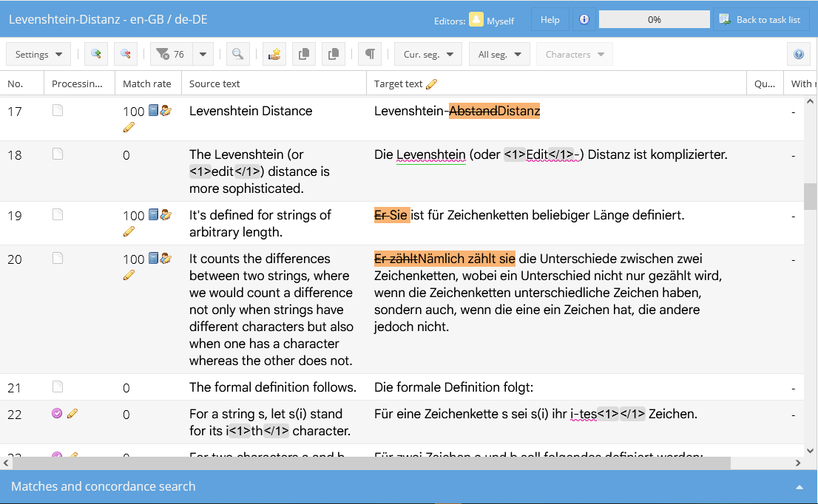Click the pencil icon in Target text header
Screen dimensions: 818x504
pos(431,84)
